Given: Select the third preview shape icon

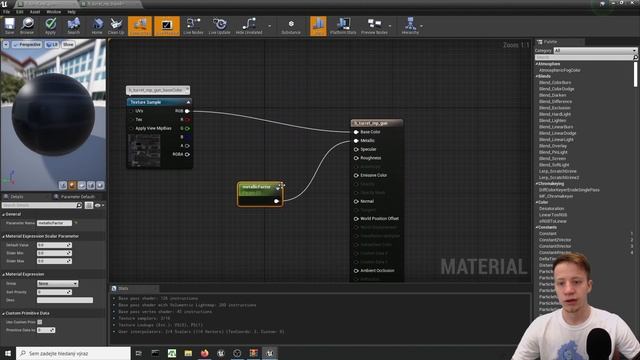Looking at the screenshot, I should point(82,185).
